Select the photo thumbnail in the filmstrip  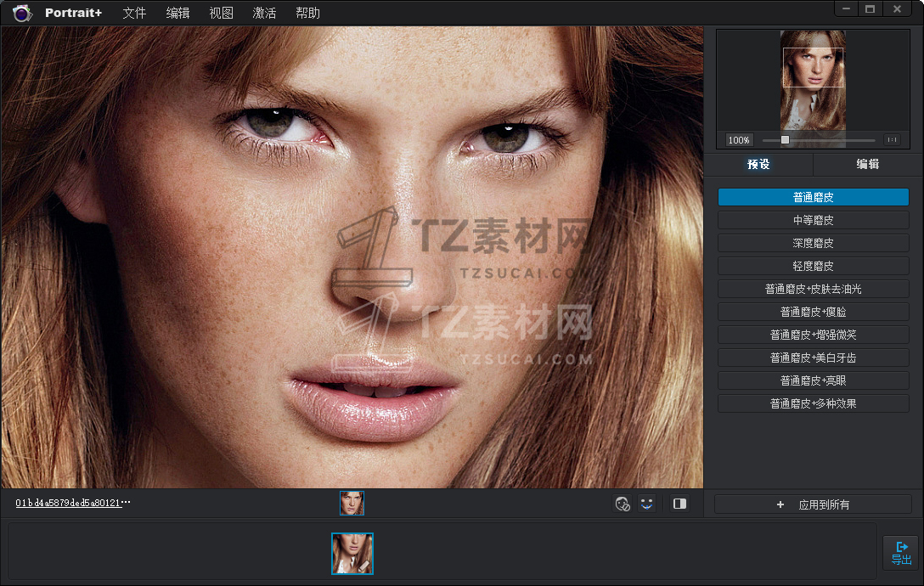[352, 554]
